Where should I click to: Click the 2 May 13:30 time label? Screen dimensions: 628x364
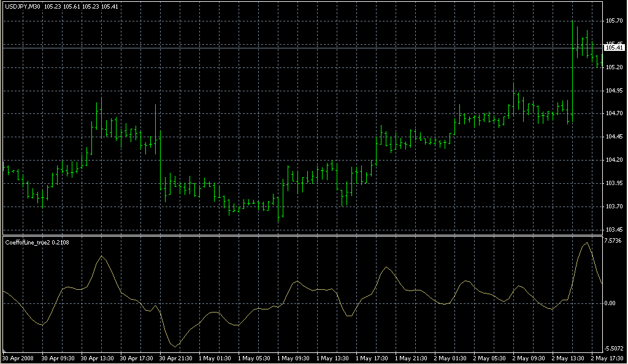point(568,358)
